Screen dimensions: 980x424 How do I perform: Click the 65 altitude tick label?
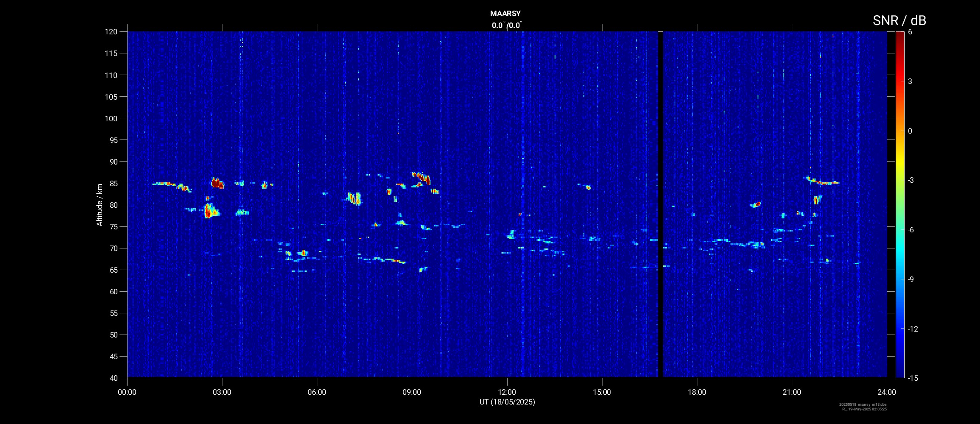[113, 270]
